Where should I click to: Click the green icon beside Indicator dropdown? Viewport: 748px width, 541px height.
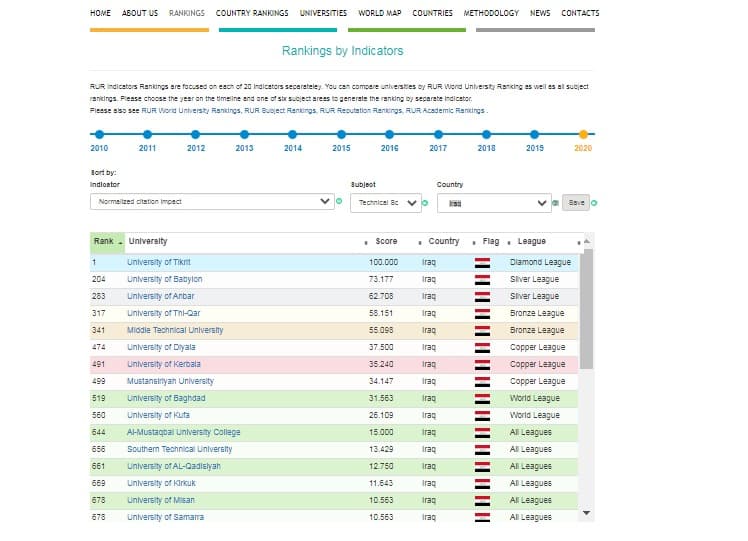tap(339, 202)
